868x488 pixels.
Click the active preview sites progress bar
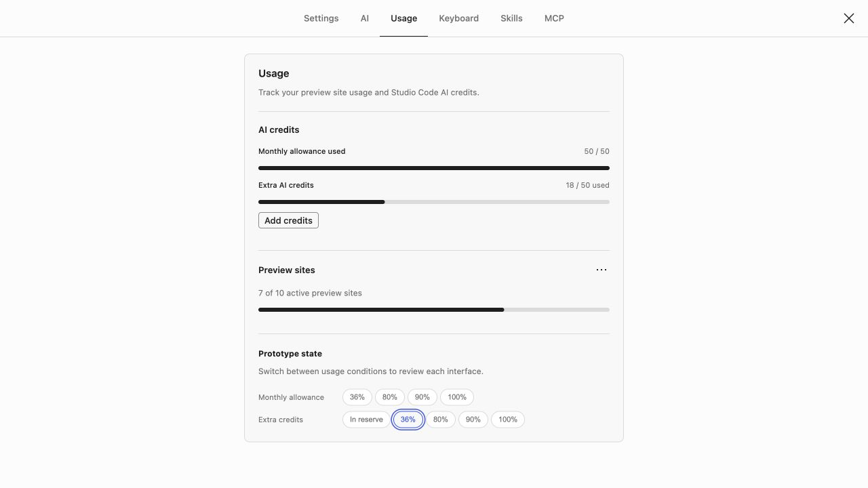pos(434,310)
